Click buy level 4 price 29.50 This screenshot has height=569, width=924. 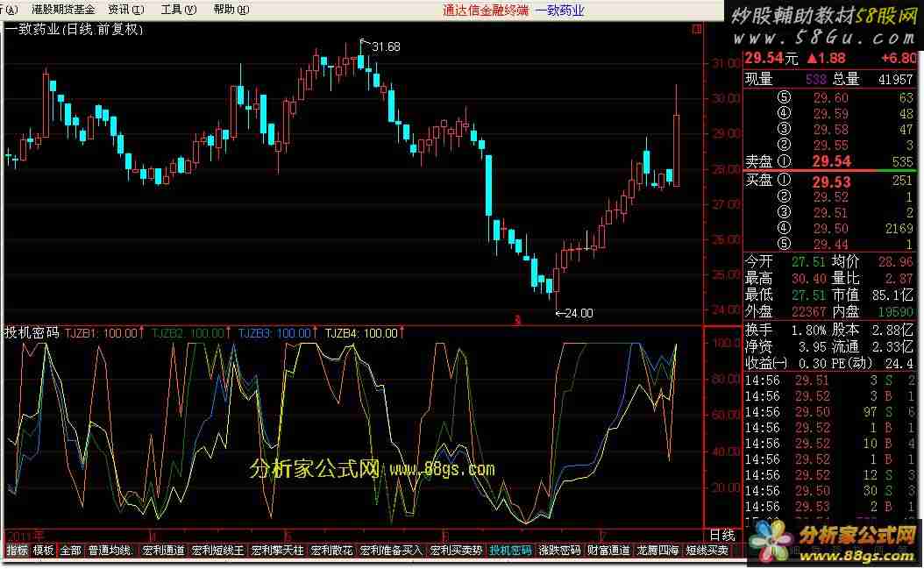pos(831,230)
